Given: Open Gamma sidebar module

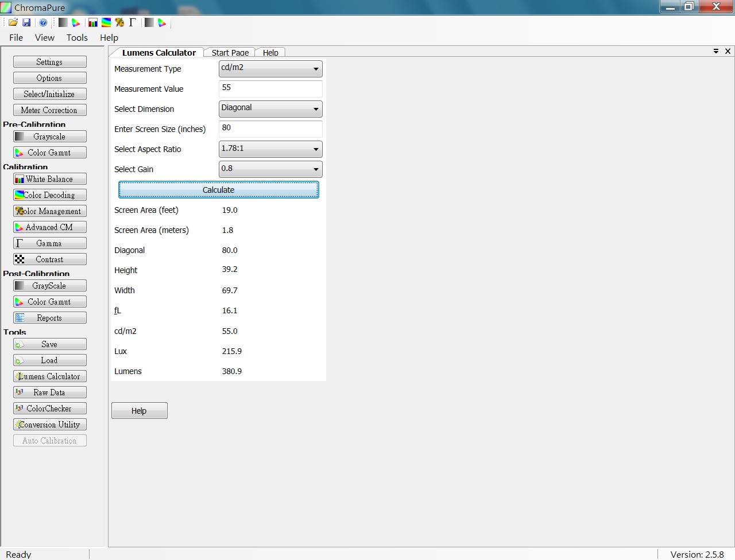Looking at the screenshot, I should point(50,243).
